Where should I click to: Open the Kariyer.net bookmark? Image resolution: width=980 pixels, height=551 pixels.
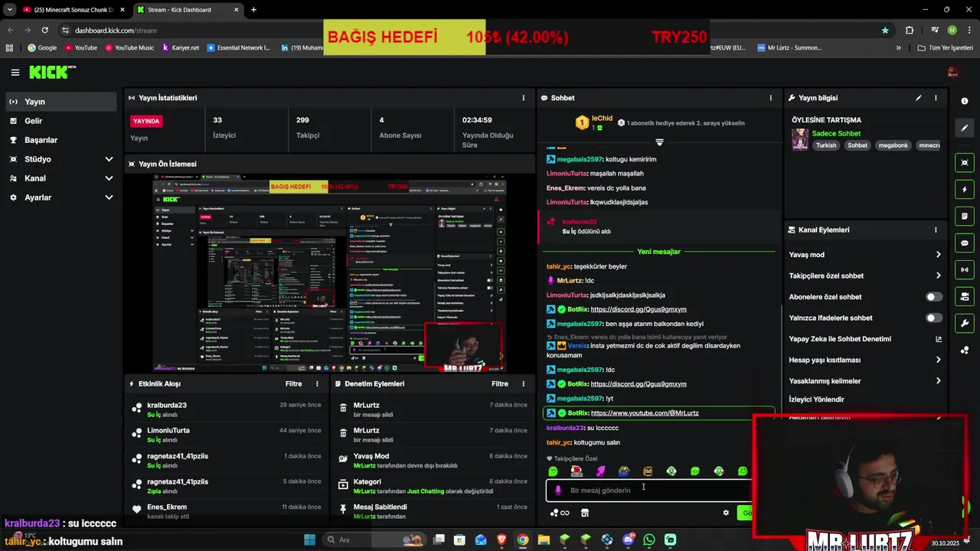pos(180,47)
